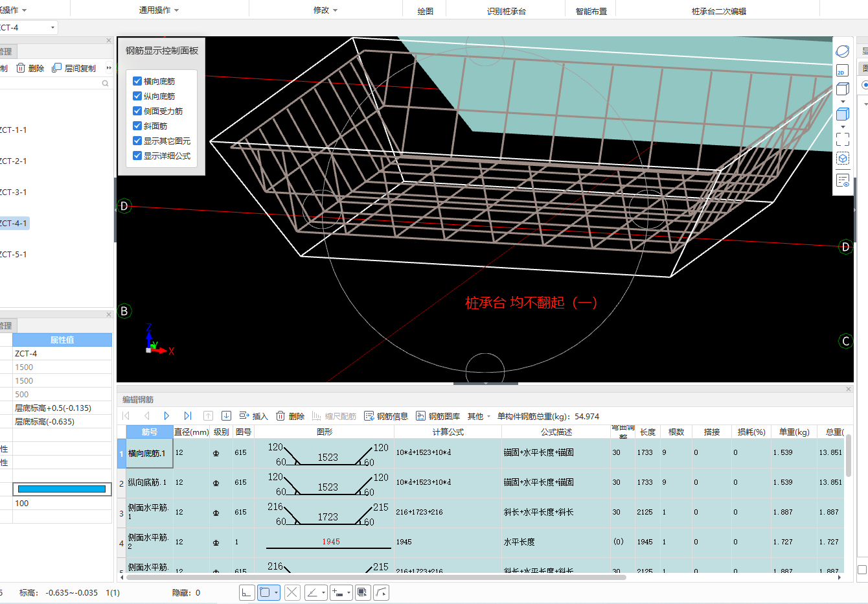Open plus-bar tool dropdown arrow

(x=348, y=592)
